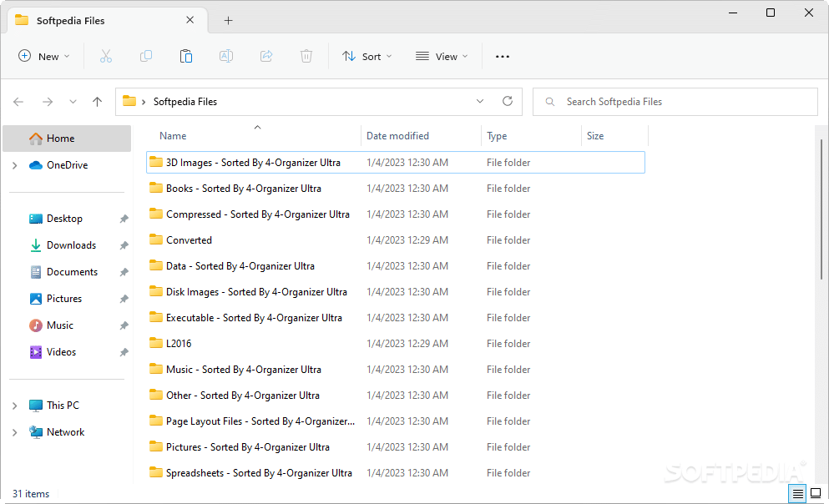The height and width of the screenshot is (504, 829).
Task: Select Compressed - Sorted By 4-Organizer Ultra folder
Action: [396, 214]
